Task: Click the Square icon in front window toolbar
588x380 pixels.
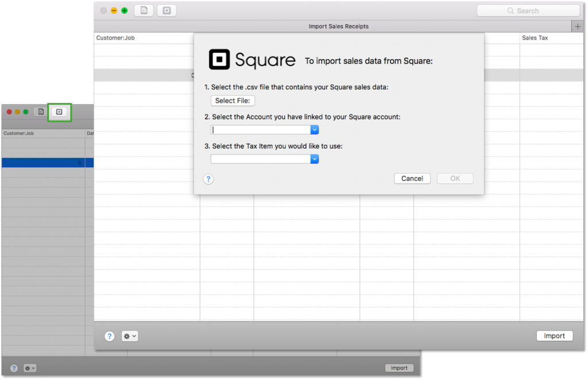Action: 167,10
